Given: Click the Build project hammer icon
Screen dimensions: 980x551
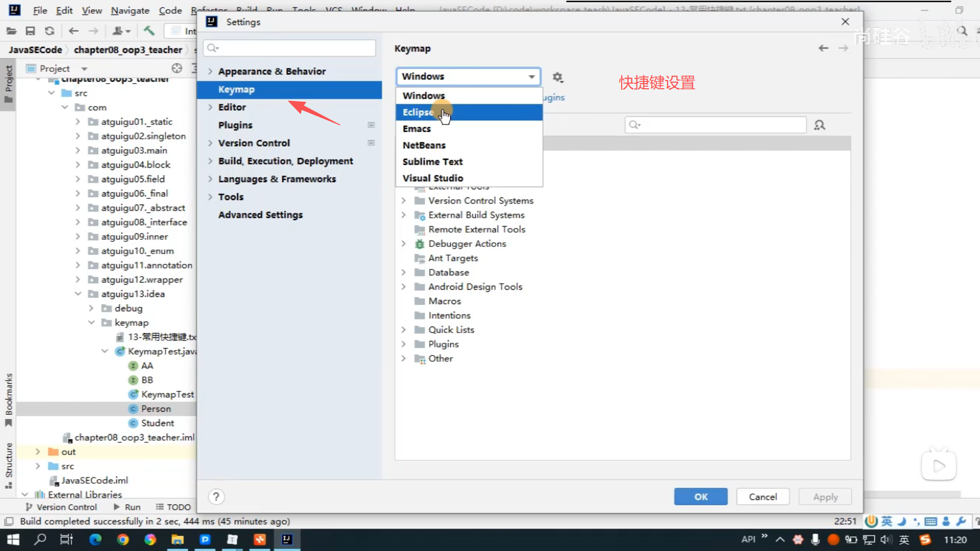Looking at the screenshot, I should tap(149, 31).
